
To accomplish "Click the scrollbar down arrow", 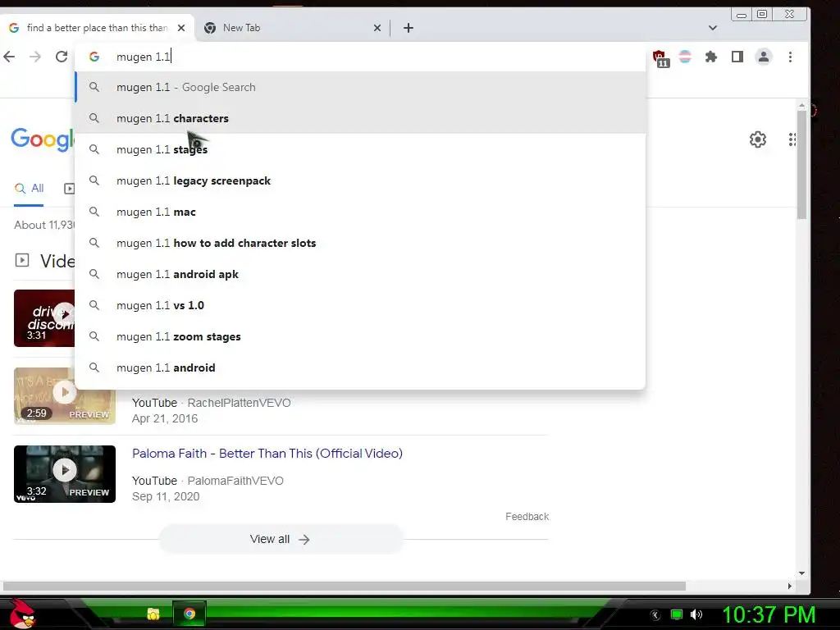I will (801, 573).
